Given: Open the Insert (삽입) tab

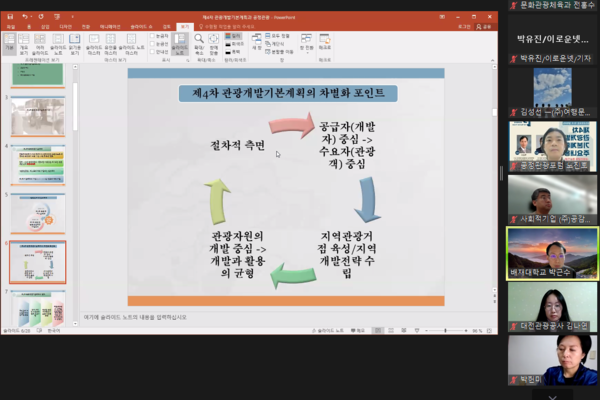Looking at the screenshot, I should (45, 27).
